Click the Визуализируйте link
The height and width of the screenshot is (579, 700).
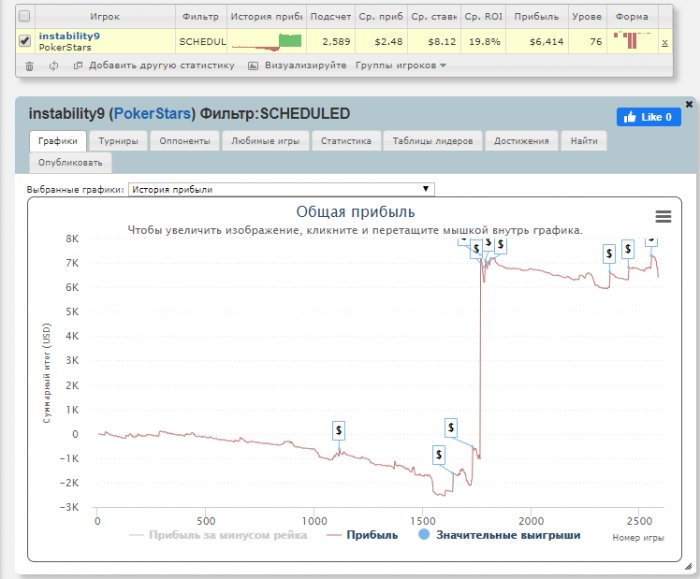306,65
